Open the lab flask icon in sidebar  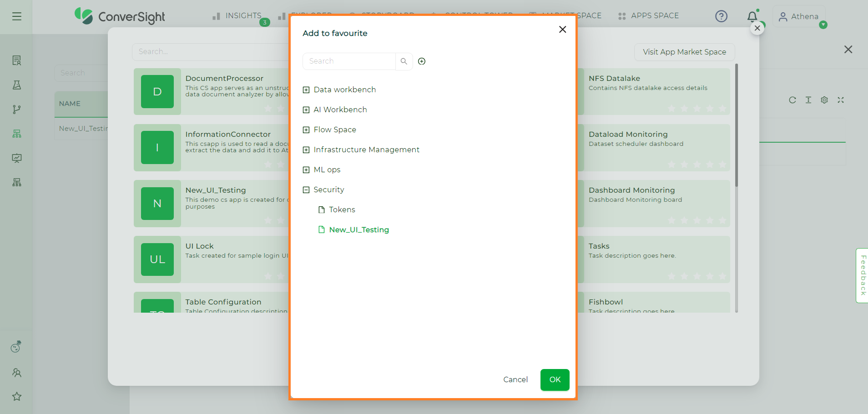[x=17, y=85]
